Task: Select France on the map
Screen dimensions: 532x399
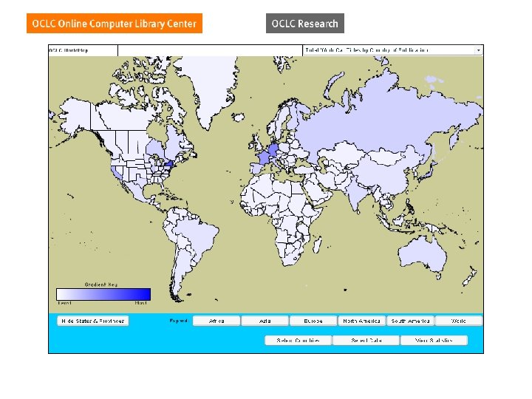Action: pyautogui.click(x=264, y=158)
